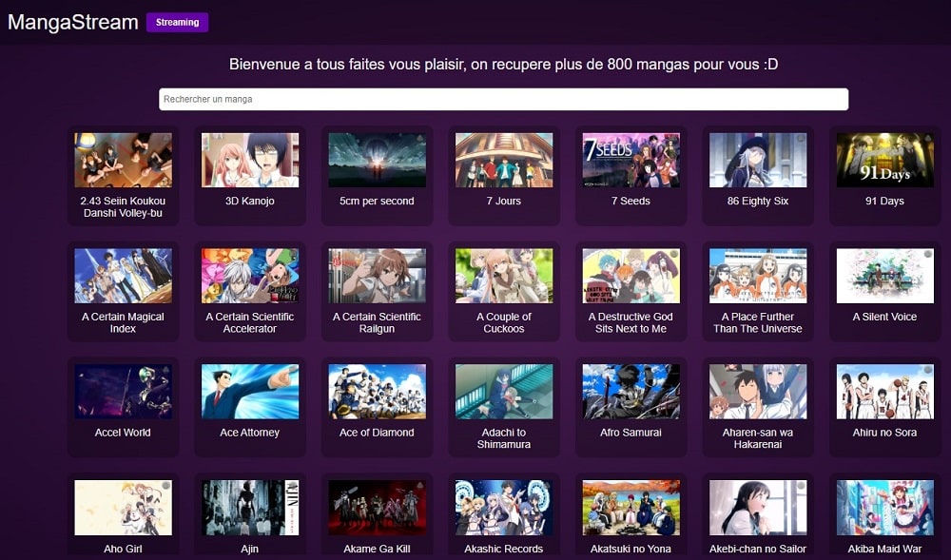Click the "91 Days" title text
This screenshot has width=951, height=560.
884,202
